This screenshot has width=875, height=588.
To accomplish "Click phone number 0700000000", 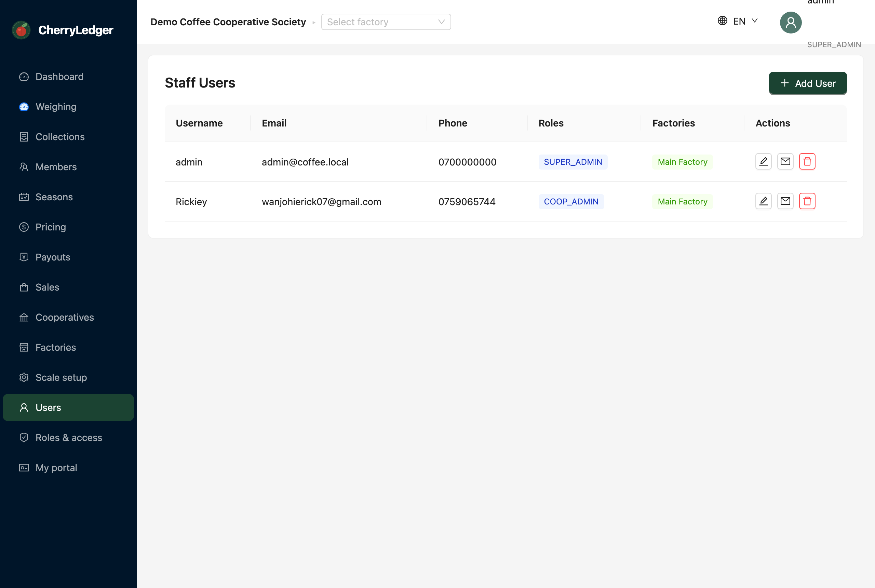I will 467,162.
